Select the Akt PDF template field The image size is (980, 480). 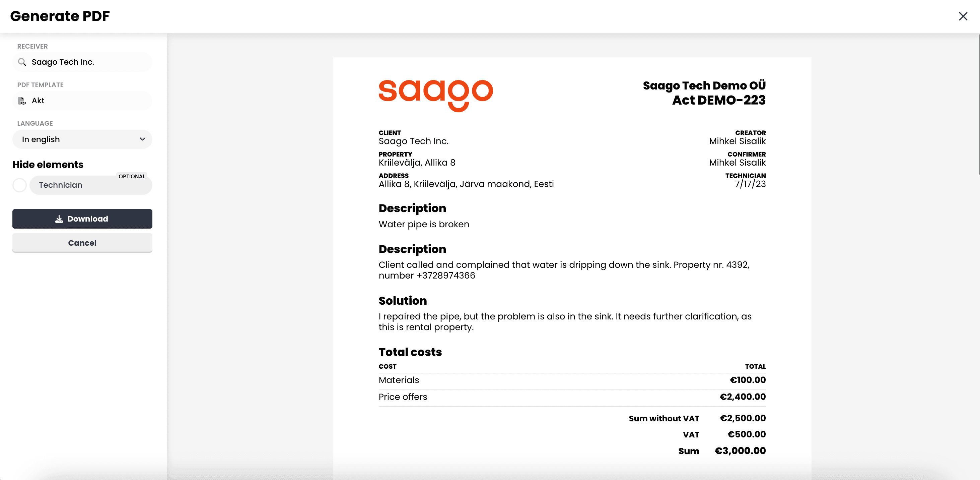pyautogui.click(x=82, y=101)
